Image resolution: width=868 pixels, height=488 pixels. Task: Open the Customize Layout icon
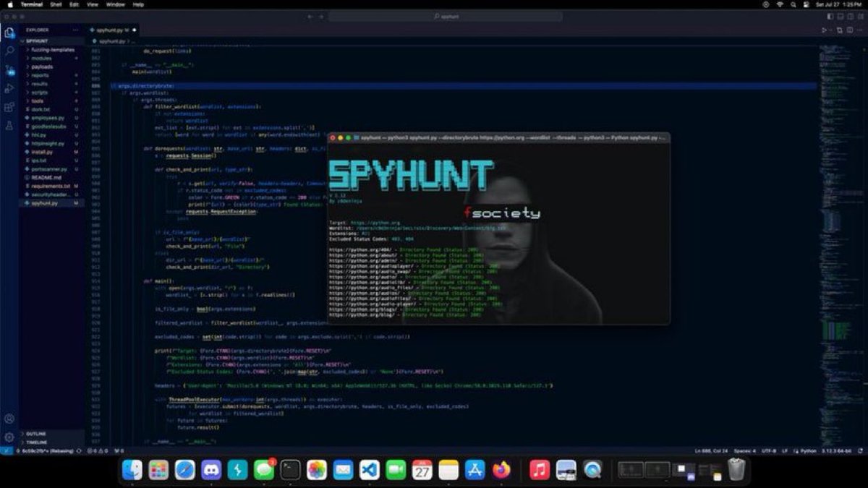pyautogui.click(x=859, y=16)
